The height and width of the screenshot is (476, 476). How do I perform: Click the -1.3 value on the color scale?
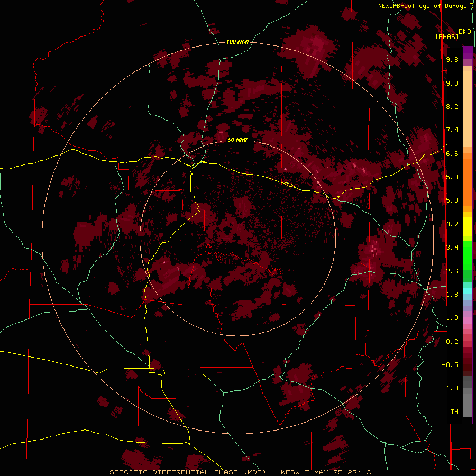450,388
